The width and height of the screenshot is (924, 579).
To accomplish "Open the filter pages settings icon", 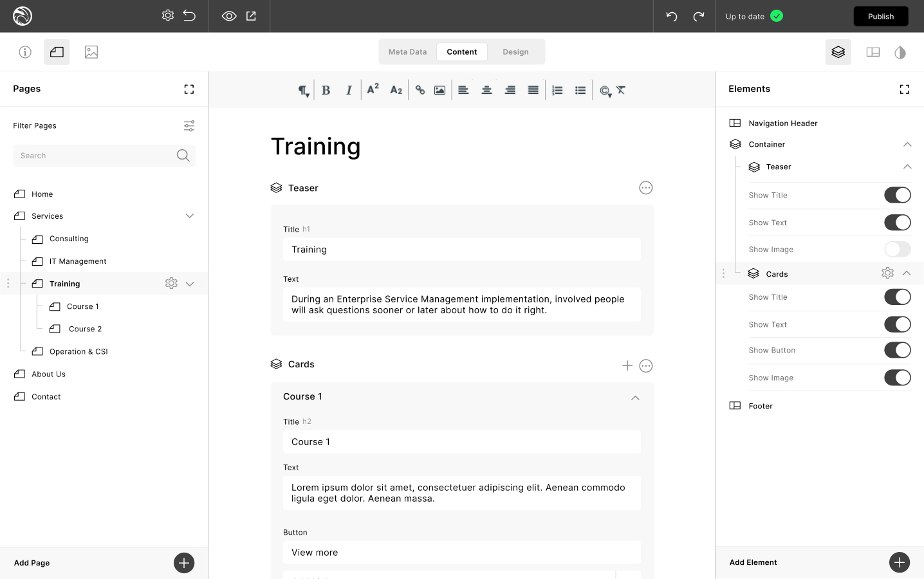I will point(189,126).
